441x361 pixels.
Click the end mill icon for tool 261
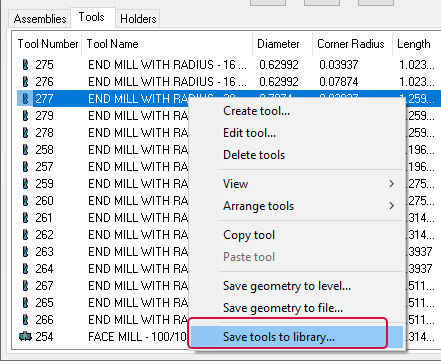coord(25,218)
